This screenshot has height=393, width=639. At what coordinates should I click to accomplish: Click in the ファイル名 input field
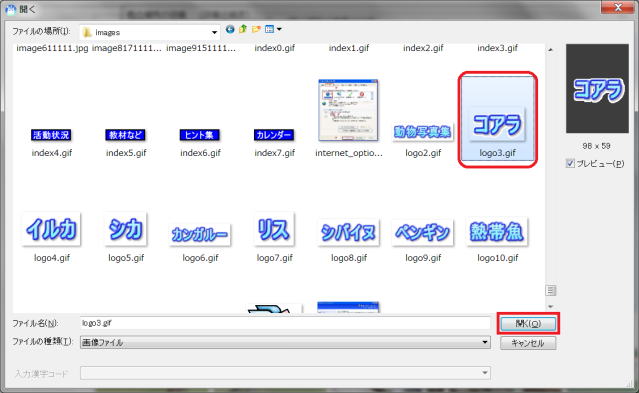pos(285,323)
